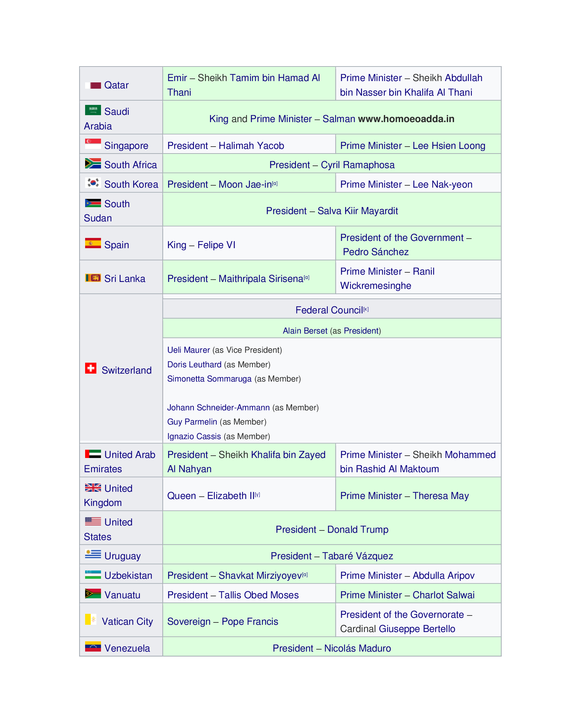
Task: Open the Nicolás Maduro link
Action: click(x=357, y=648)
